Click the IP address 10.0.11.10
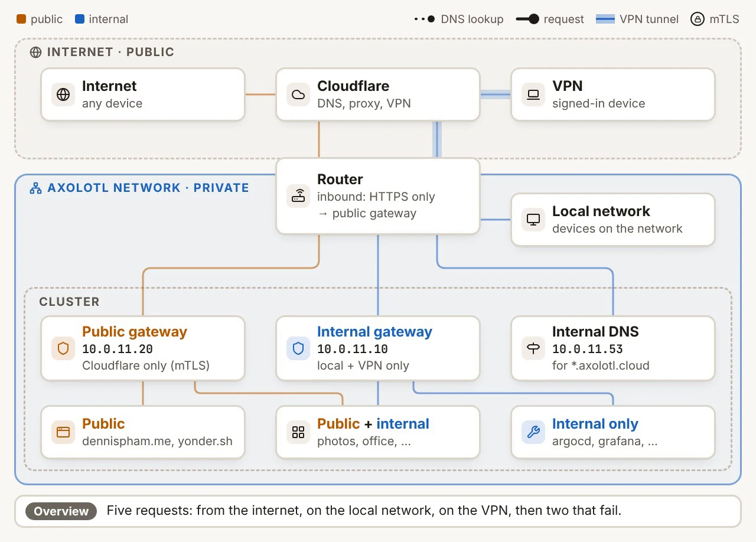Viewport: 756px width, 542px height. (x=353, y=349)
